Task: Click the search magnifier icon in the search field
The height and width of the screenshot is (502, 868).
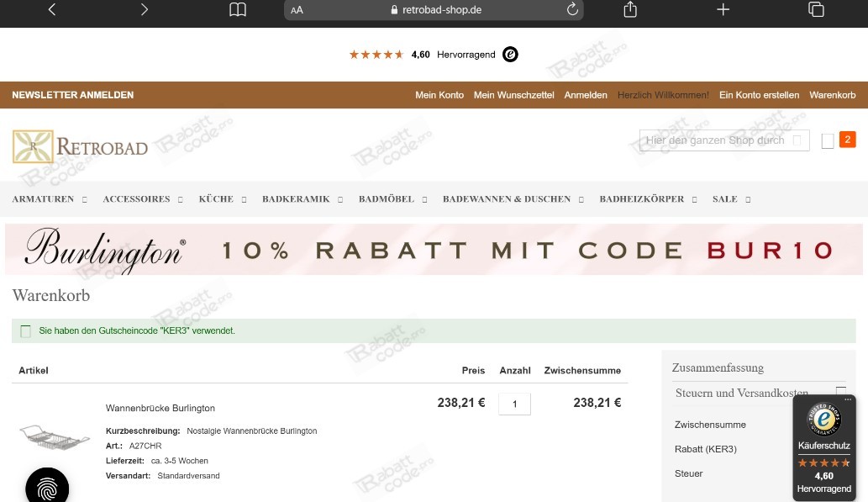Action: tap(797, 140)
